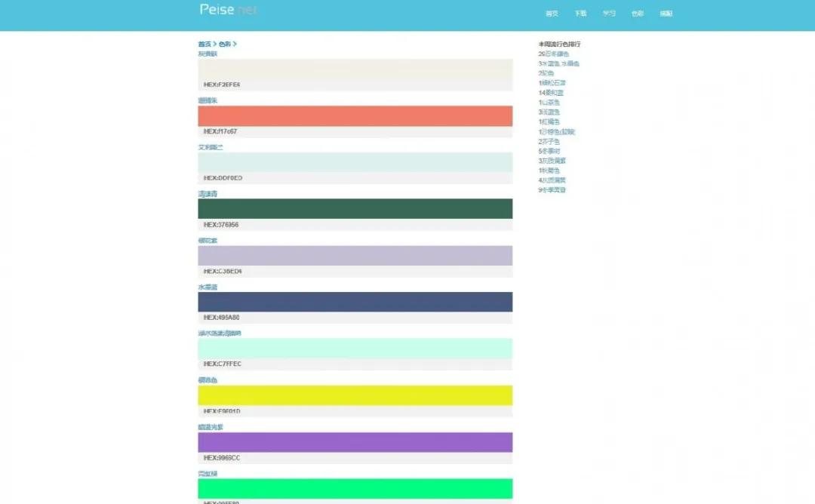
Task: Open the 色彩 item in top navigation
Action: click(x=637, y=14)
